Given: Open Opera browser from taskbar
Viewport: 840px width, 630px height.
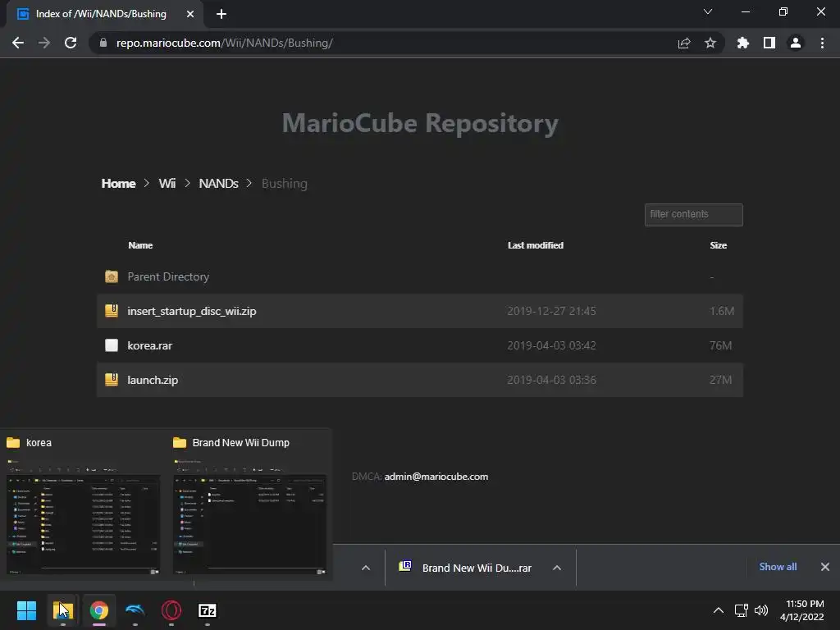Looking at the screenshot, I should coord(171,610).
